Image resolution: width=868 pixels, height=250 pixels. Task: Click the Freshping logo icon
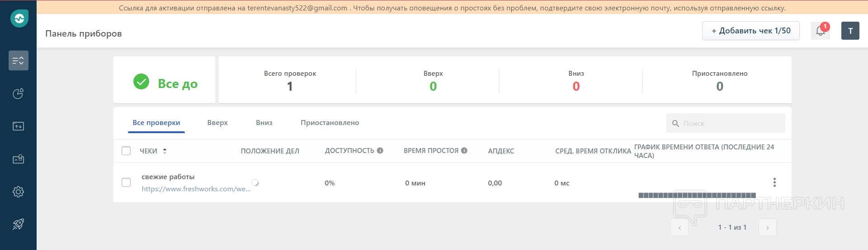coord(19,19)
